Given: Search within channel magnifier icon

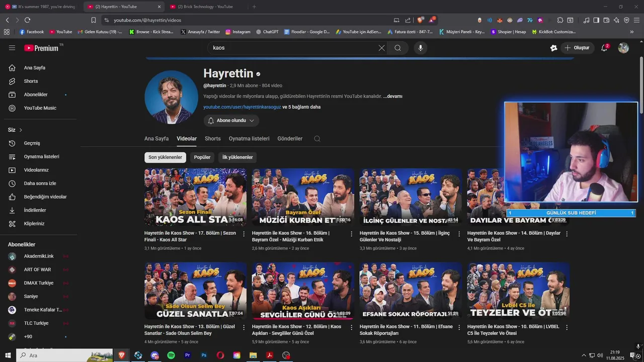Looking at the screenshot, I should point(317,139).
